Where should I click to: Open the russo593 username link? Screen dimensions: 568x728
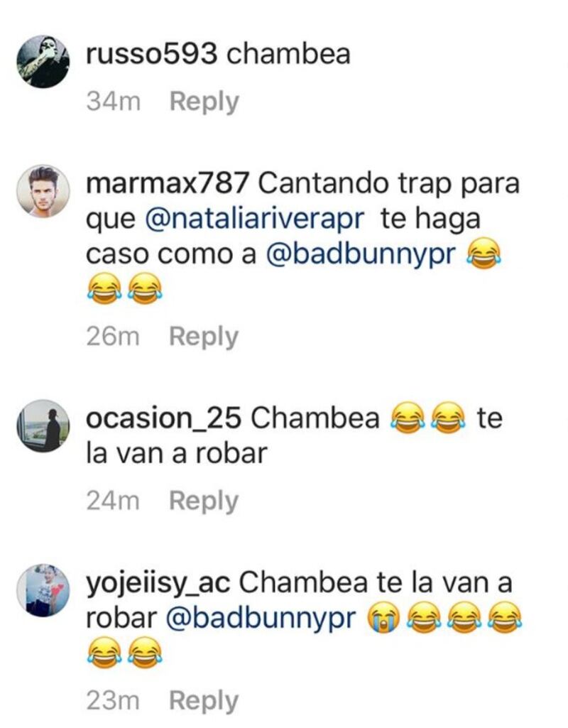152,54
